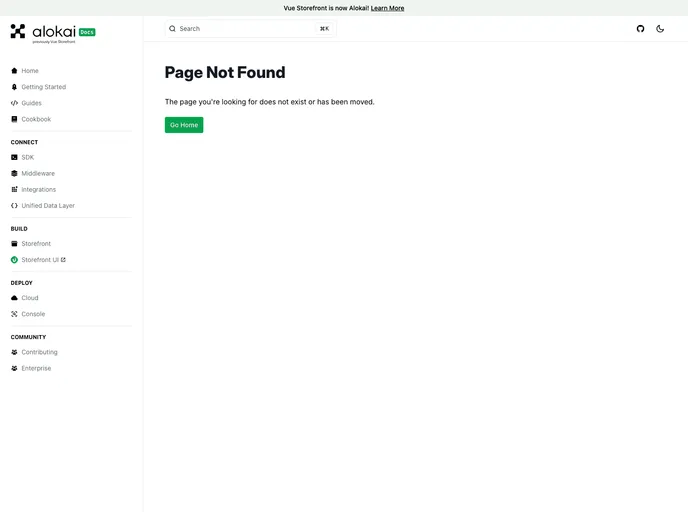688x512 pixels.
Task: Click the Enterprise people icon
Action: click(14, 369)
